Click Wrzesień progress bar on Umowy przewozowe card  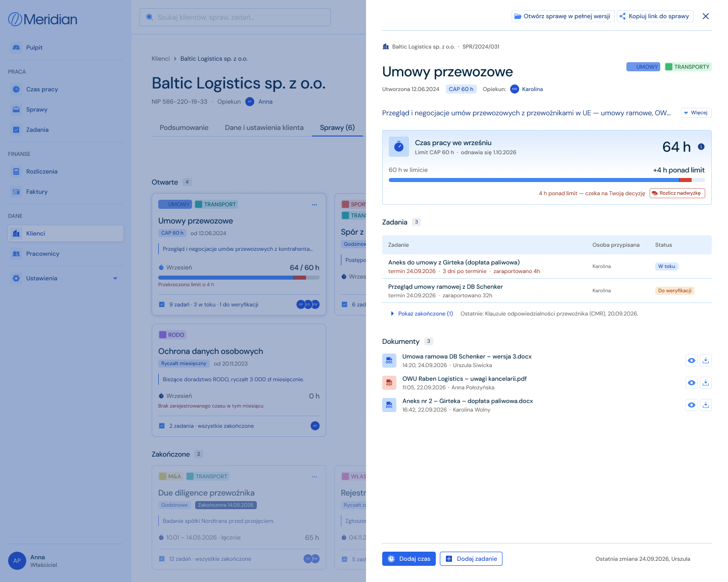(x=239, y=278)
